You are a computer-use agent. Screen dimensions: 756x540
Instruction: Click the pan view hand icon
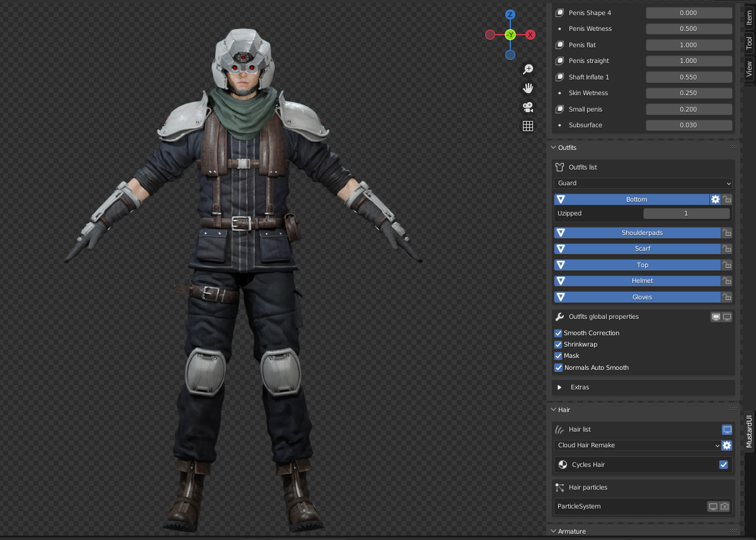coord(528,88)
